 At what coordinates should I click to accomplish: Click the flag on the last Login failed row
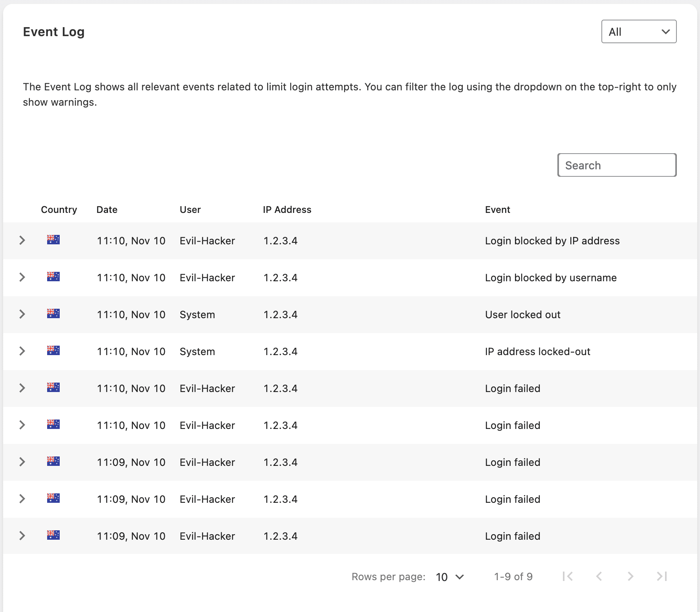[x=53, y=536]
